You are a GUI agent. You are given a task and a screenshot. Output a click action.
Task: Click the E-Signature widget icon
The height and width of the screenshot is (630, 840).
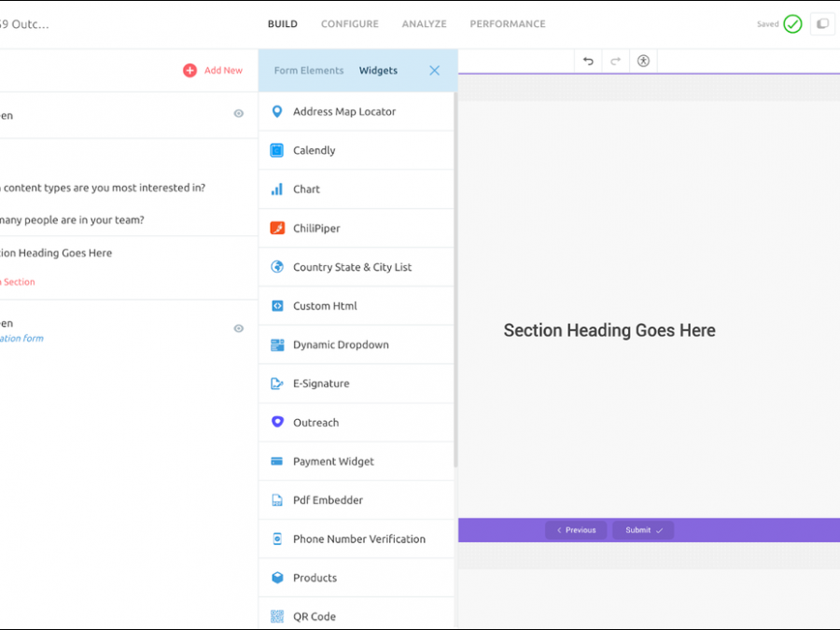tap(277, 384)
